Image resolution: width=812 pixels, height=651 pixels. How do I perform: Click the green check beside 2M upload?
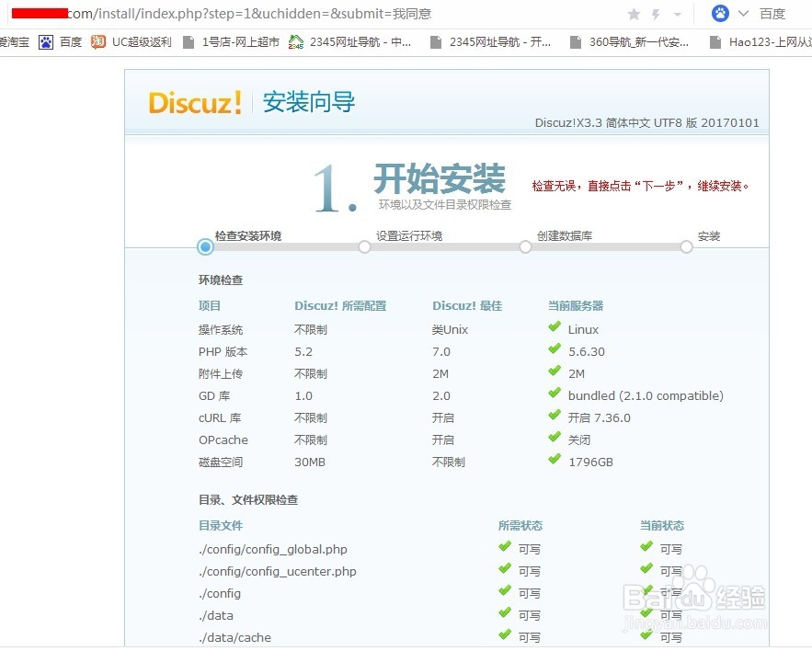tap(555, 371)
